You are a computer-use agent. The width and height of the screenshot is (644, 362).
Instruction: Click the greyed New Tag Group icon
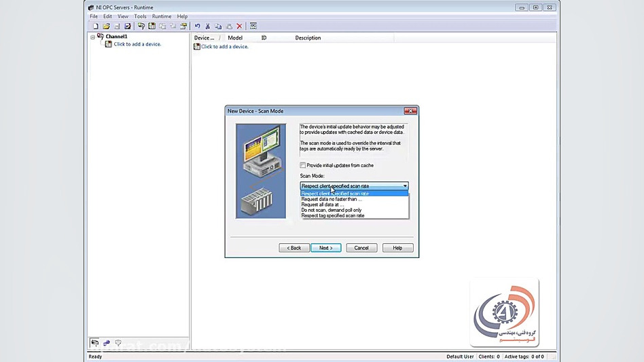(162, 26)
